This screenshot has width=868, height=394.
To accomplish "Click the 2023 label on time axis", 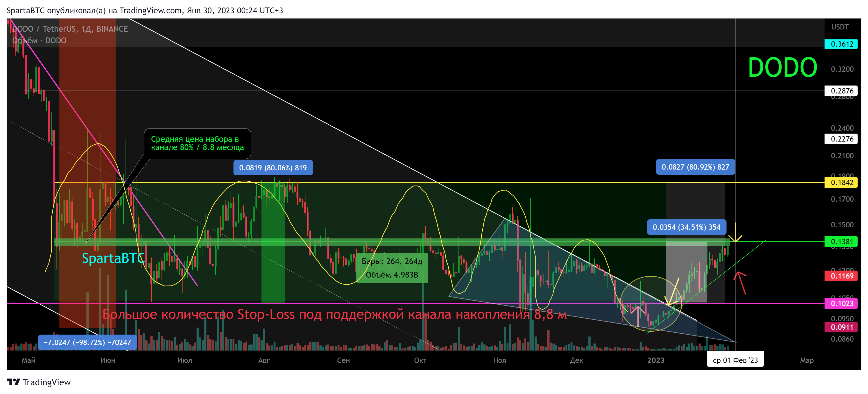I will 656,360.
